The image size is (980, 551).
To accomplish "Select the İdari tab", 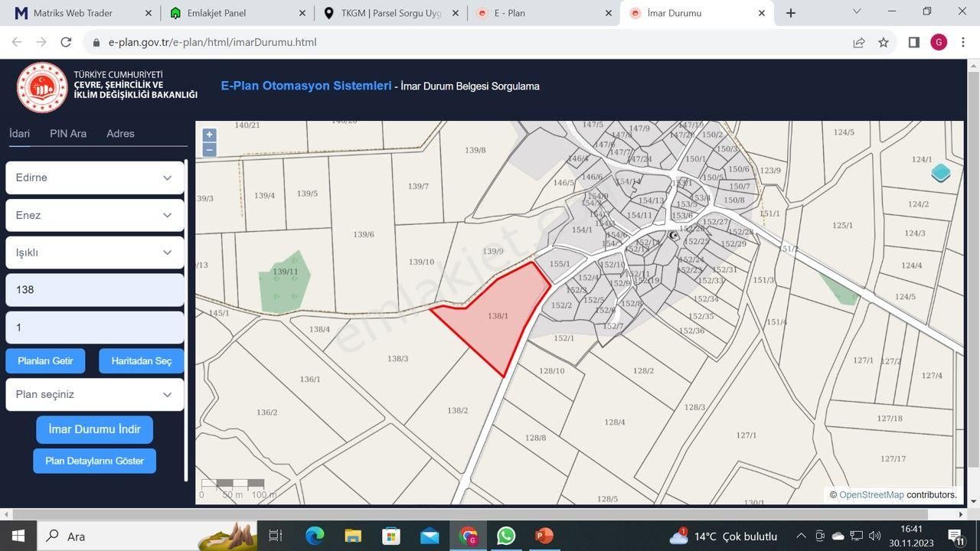I will (19, 133).
